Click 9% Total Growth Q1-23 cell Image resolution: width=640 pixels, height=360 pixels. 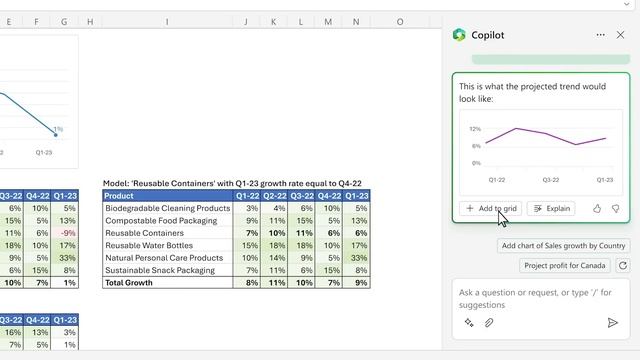pyautogui.click(x=357, y=282)
